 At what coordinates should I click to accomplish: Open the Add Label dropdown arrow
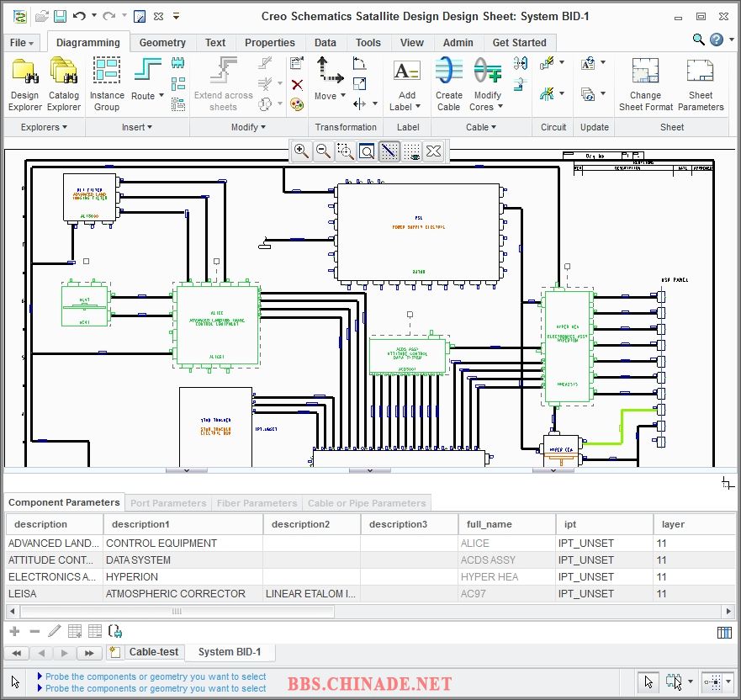click(x=417, y=107)
